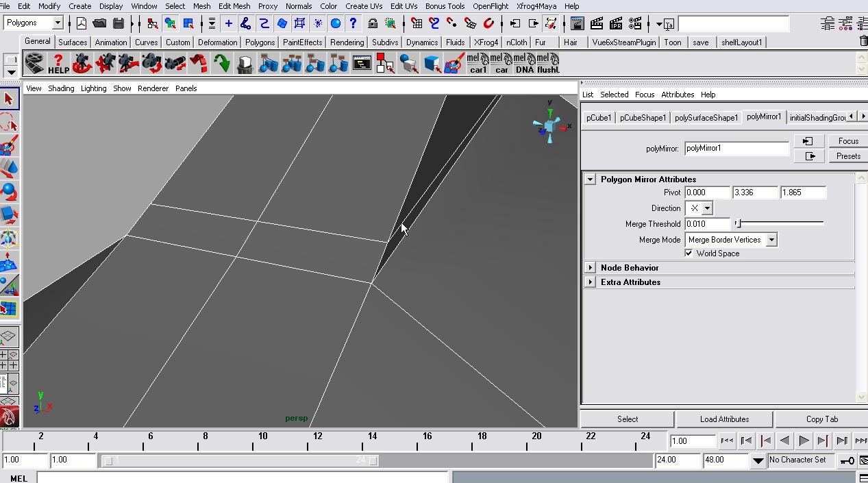Image resolution: width=868 pixels, height=483 pixels.
Task: Select the pCubeShape1 attribute tab
Action: pos(643,118)
